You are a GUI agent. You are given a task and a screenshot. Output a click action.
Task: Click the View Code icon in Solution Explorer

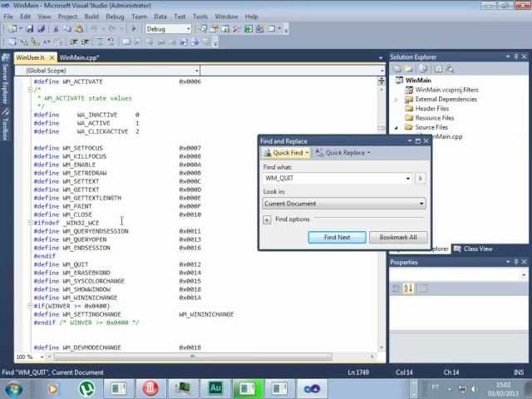pyautogui.click(x=438, y=69)
